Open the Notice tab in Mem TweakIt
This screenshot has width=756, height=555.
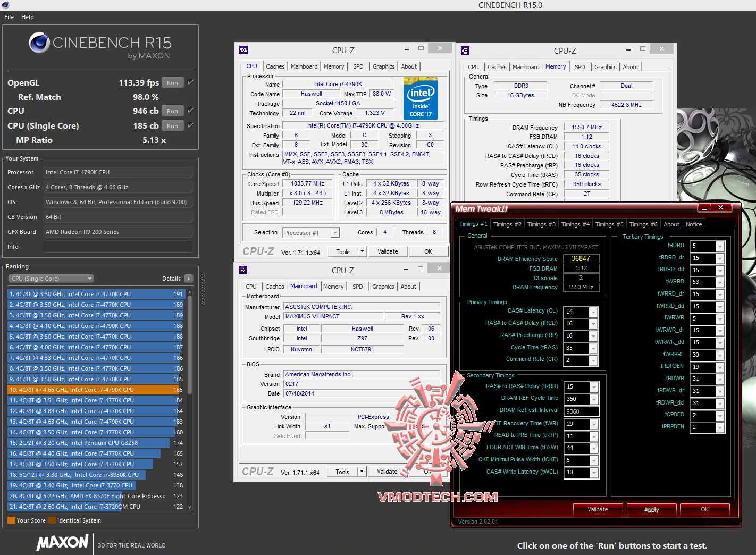click(693, 224)
